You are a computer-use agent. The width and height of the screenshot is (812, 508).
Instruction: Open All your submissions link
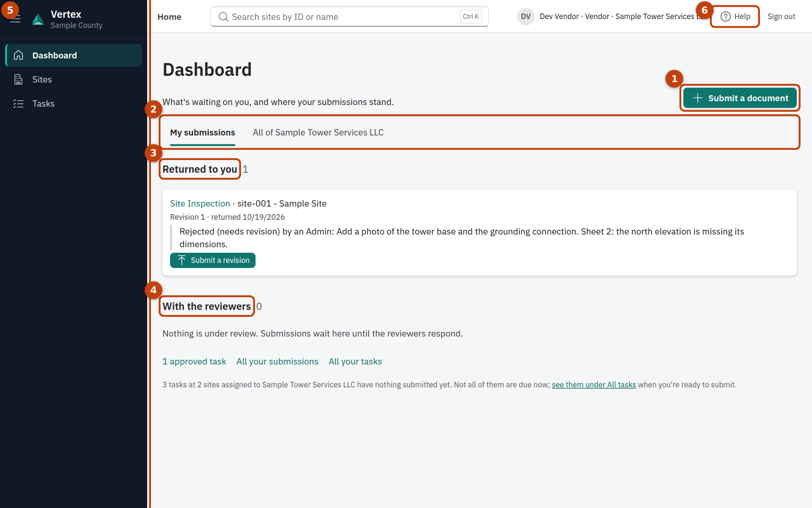(277, 362)
